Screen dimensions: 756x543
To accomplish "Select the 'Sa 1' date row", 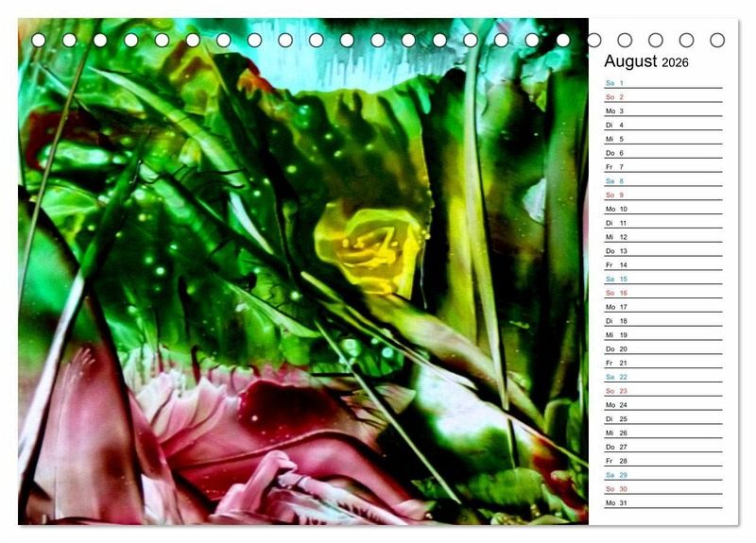I will [663, 83].
